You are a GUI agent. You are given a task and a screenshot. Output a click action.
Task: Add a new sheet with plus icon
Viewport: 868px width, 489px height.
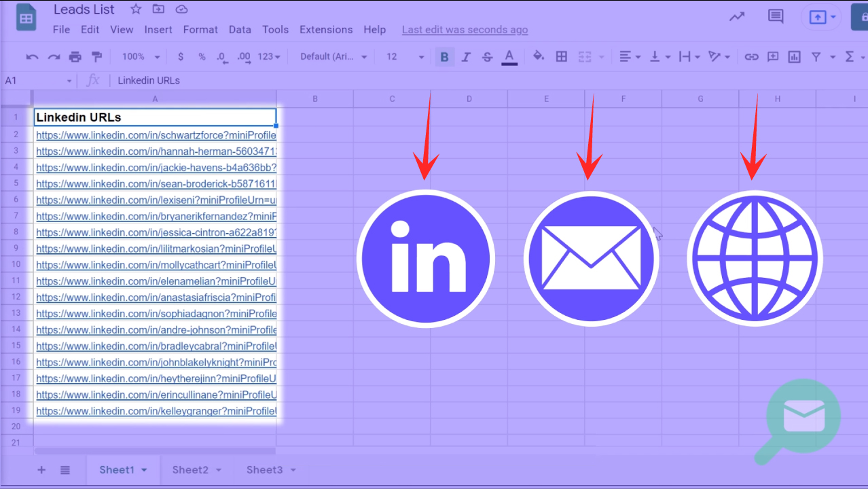tap(41, 470)
